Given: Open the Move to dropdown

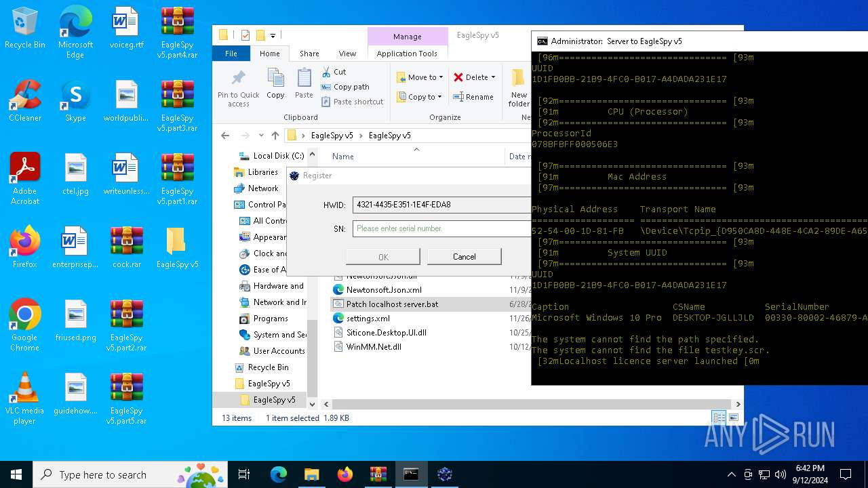Looking at the screenshot, I should coord(420,77).
